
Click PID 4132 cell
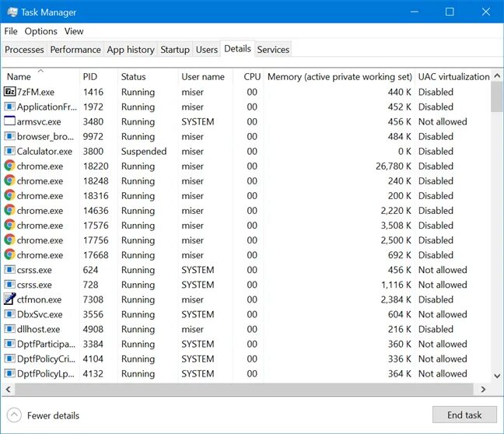point(93,373)
